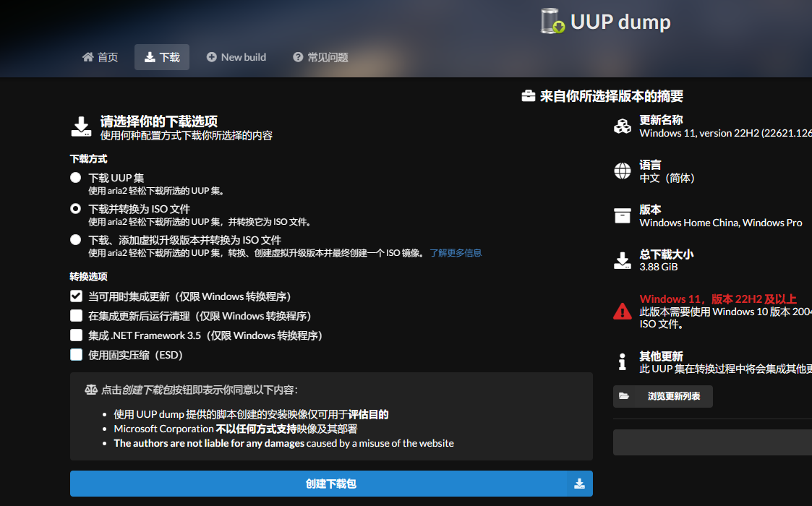Click the cubes icon next to 更新名称

(x=623, y=126)
